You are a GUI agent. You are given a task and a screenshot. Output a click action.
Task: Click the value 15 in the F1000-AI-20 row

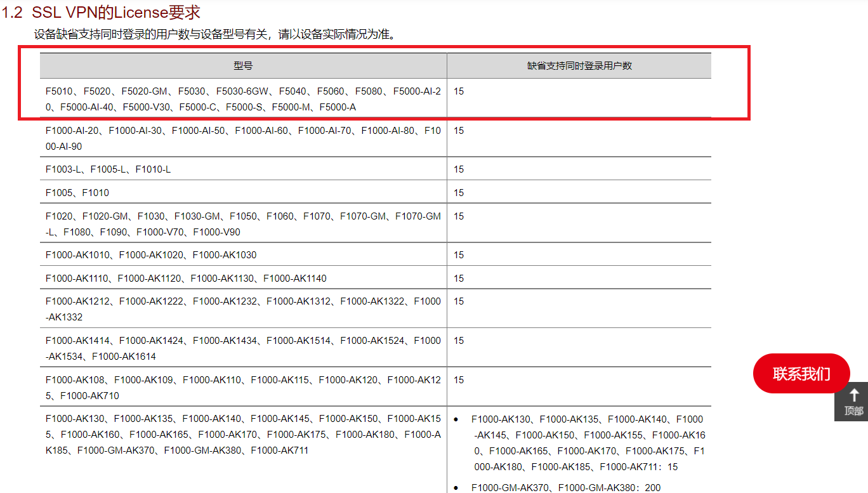(459, 131)
